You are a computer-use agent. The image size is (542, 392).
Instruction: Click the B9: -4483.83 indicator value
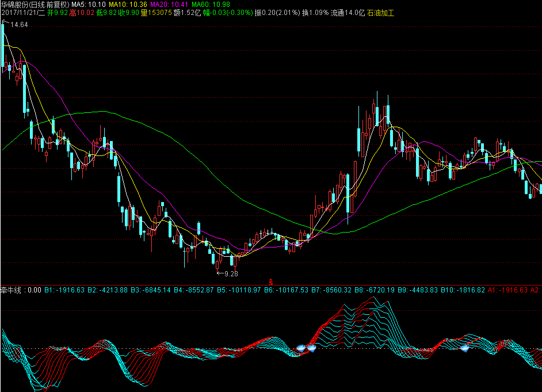(x=418, y=290)
